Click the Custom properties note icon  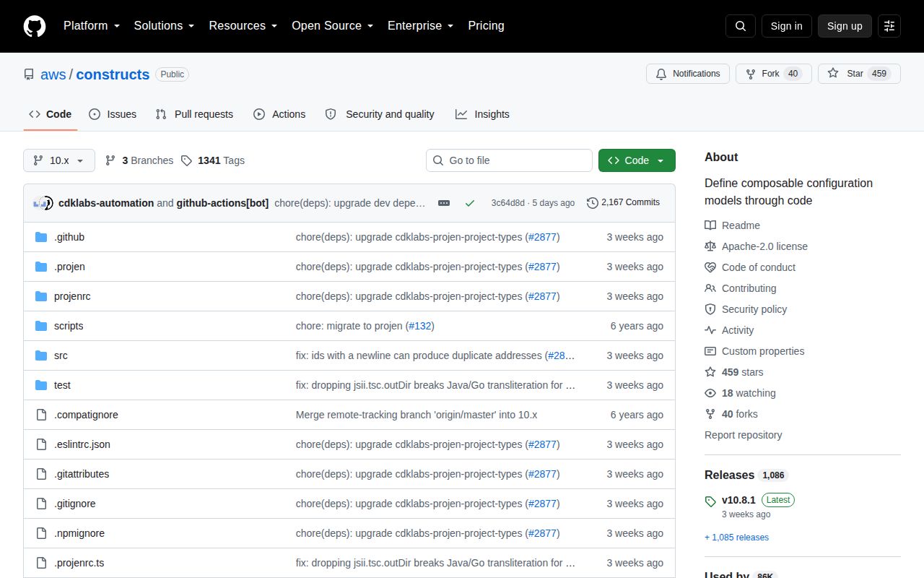click(710, 351)
